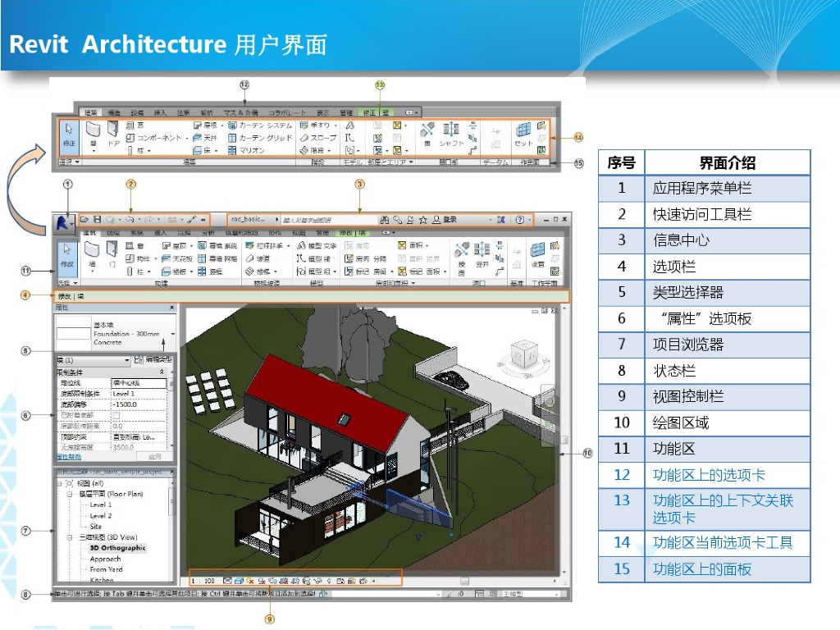Select the 模型 线 model line tool
The width and height of the screenshot is (840, 630).
(x=314, y=258)
